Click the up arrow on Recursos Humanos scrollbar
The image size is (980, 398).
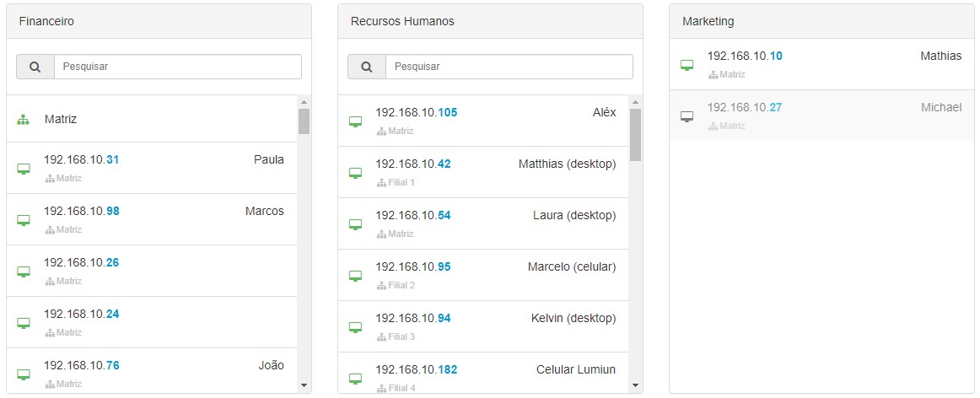coord(636,102)
